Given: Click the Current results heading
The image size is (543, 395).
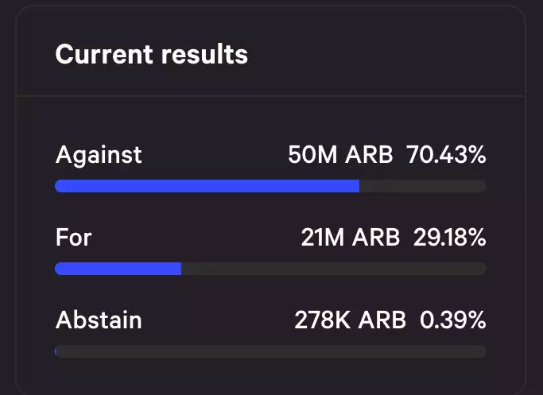Looking at the screenshot, I should point(151,55).
